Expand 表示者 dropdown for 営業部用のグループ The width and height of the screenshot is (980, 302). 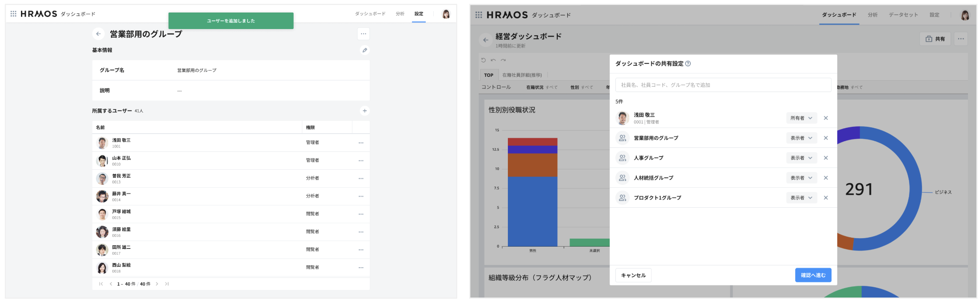point(801,138)
